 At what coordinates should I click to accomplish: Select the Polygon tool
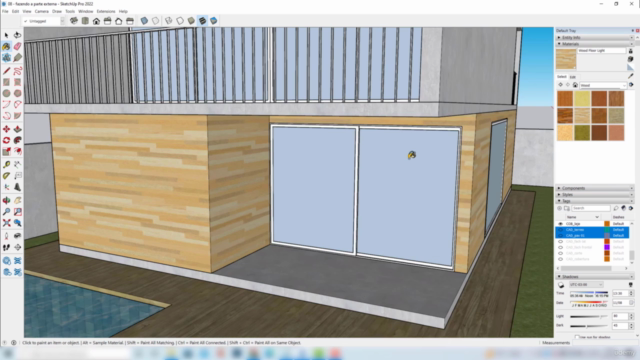18,93
